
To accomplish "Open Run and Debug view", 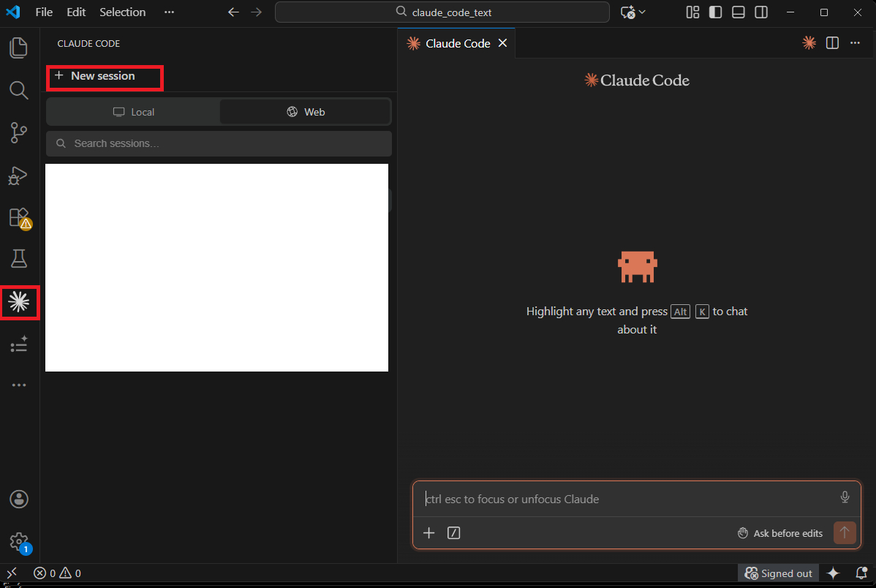I will (x=19, y=176).
